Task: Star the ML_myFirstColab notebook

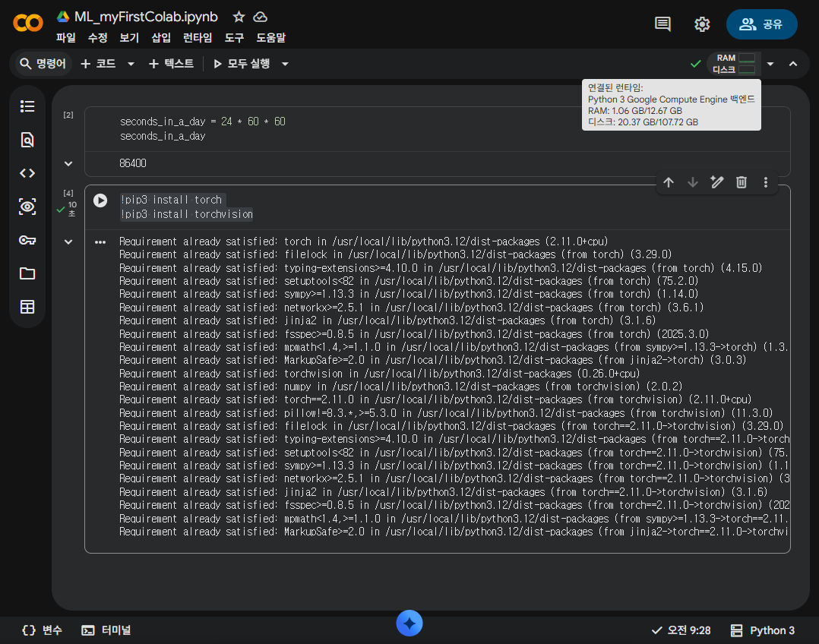Action: coord(239,17)
